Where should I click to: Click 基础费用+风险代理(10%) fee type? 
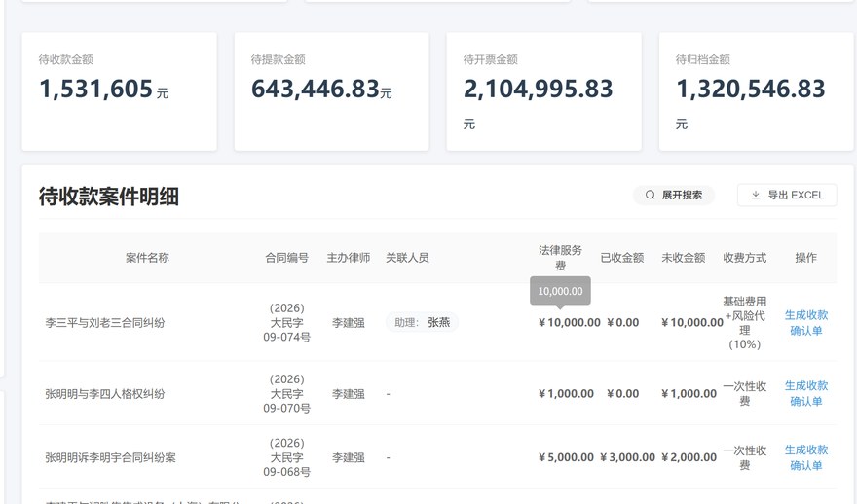point(744,323)
